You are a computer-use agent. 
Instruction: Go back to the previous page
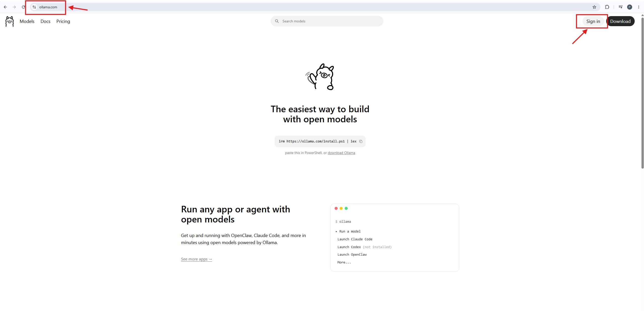[x=5, y=7]
